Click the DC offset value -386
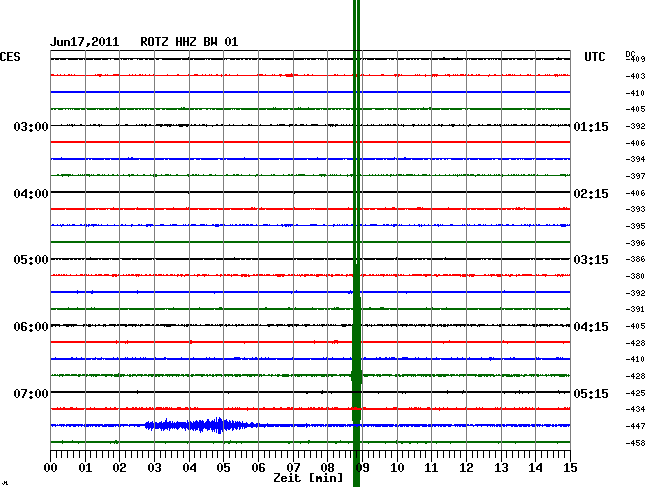The height and width of the screenshot is (494, 650). pyautogui.click(x=635, y=259)
